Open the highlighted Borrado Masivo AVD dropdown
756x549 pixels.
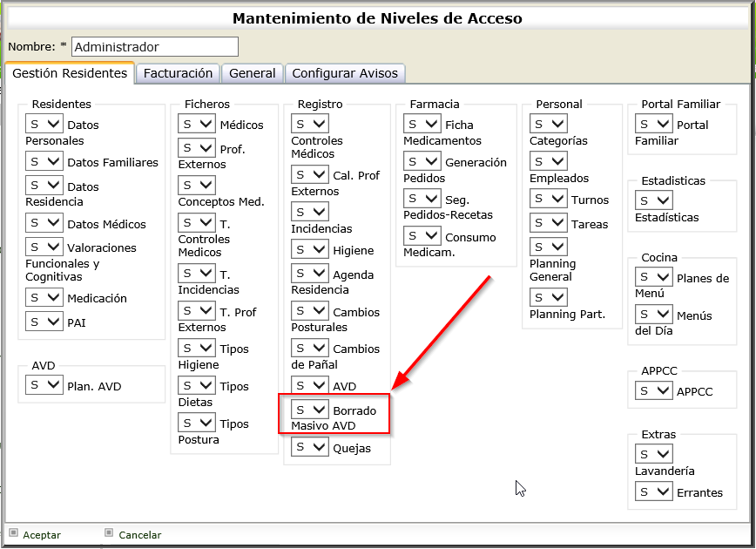pos(310,410)
